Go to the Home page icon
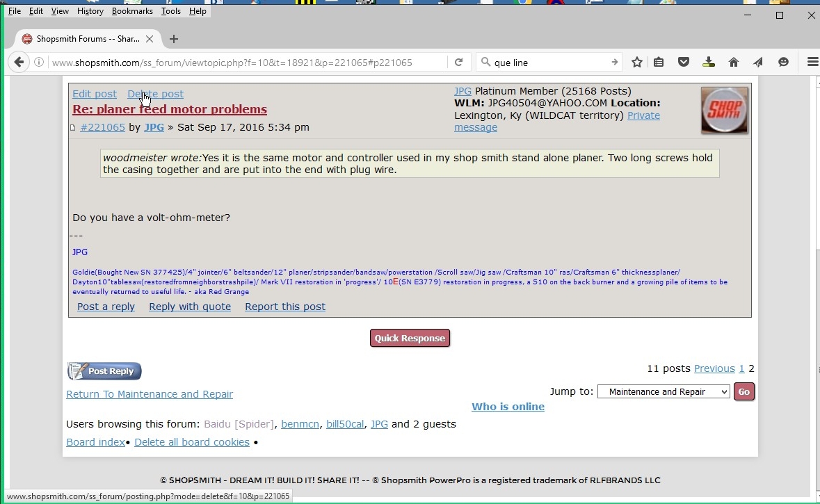The image size is (820, 504). coord(734,62)
